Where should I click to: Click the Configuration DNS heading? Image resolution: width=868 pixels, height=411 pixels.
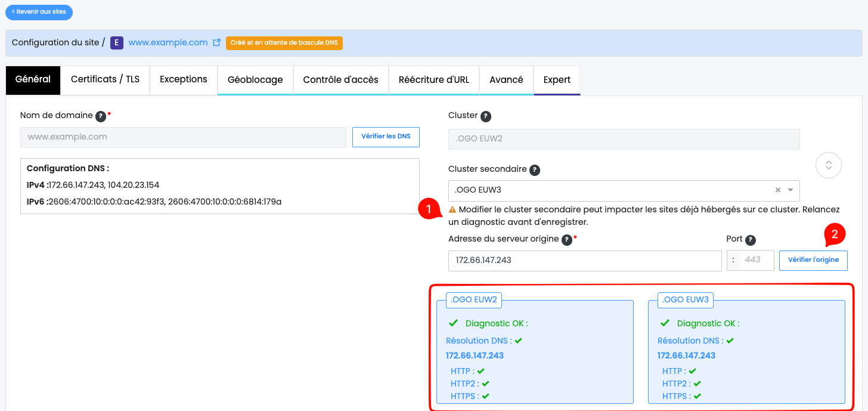click(x=68, y=168)
